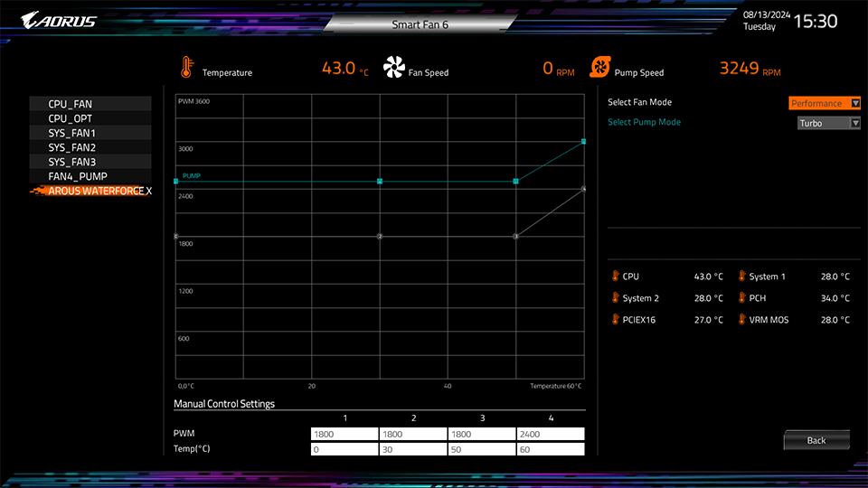Screen dimensions: 868x488
Task: Click PWM field for point 3
Action: point(482,434)
